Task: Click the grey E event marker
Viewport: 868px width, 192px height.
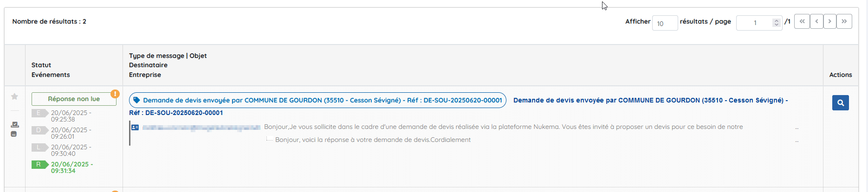Action: 40,113
